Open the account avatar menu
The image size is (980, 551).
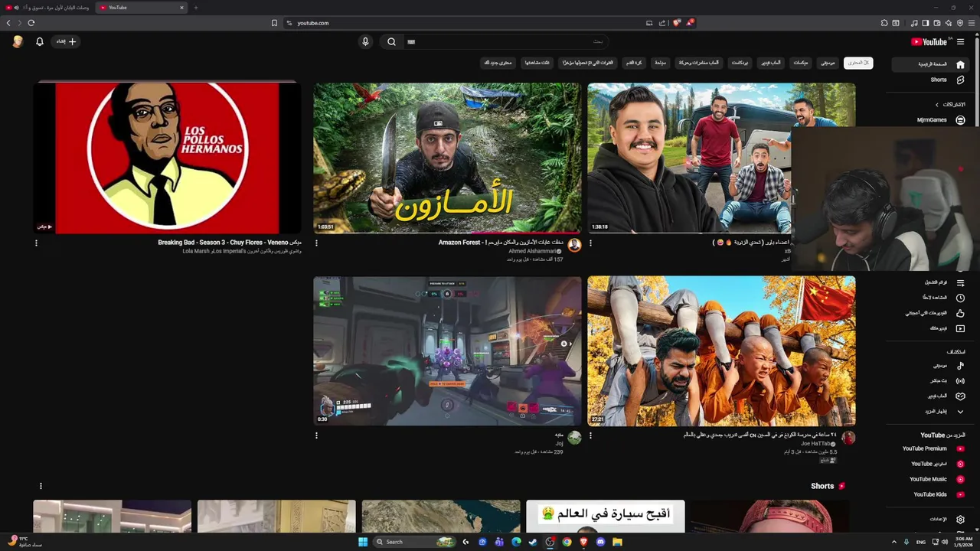pyautogui.click(x=18, y=42)
